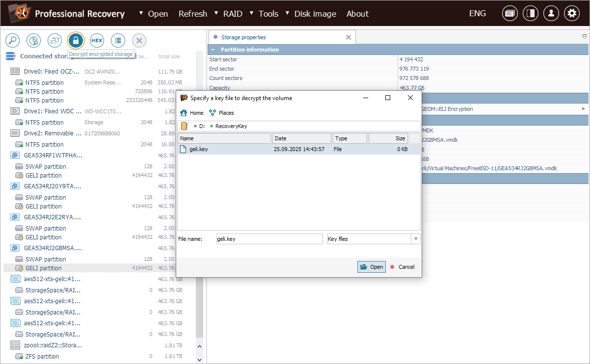The width and height of the screenshot is (590, 364).
Task: Open the HEX viewer tool
Action: [x=97, y=40]
